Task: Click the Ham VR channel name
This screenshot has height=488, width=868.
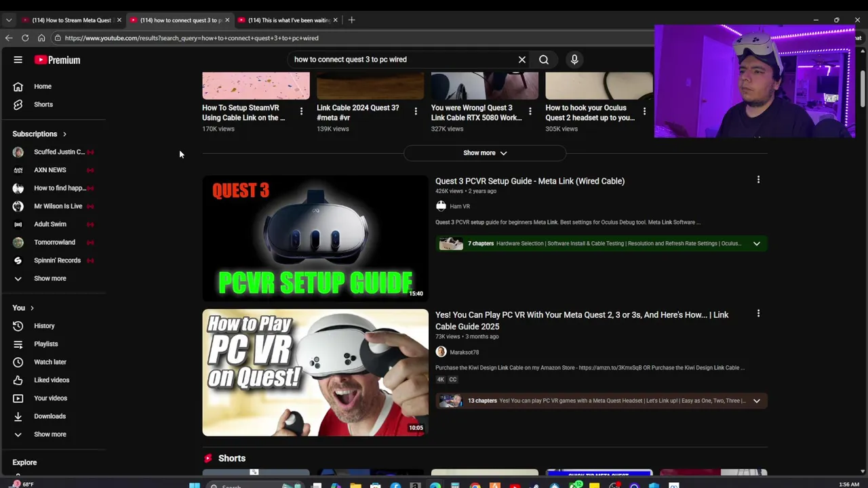Action: pyautogui.click(x=460, y=206)
